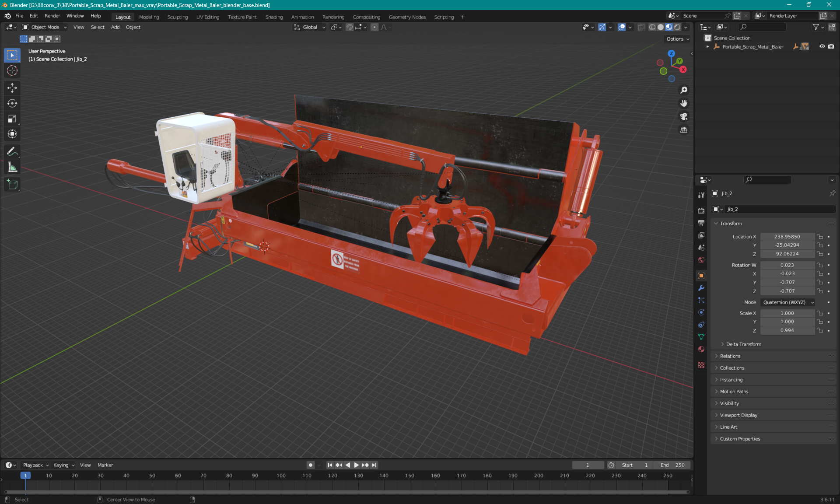Click the zoom magnifier viewport icon
This screenshot has height=504, width=840.
pos(684,90)
